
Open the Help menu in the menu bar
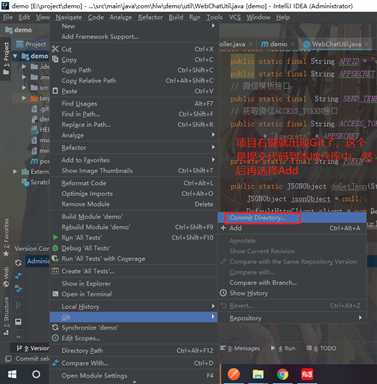pyautogui.click(x=283, y=17)
